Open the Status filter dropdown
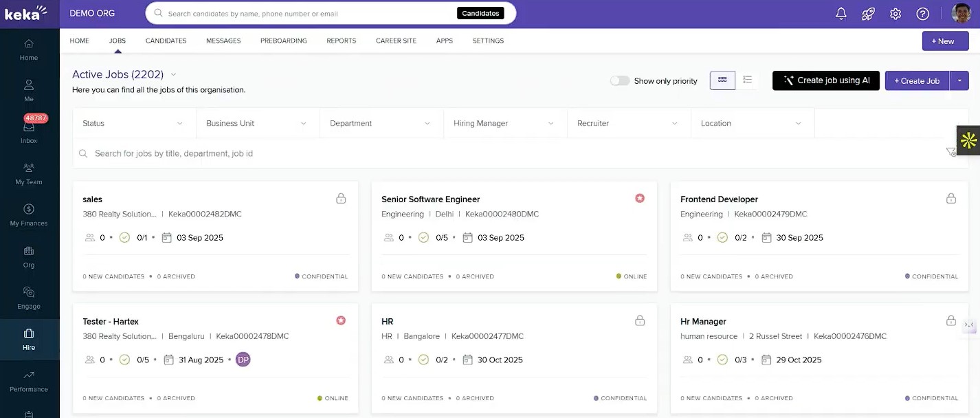 pyautogui.click(x=134, y=124)
